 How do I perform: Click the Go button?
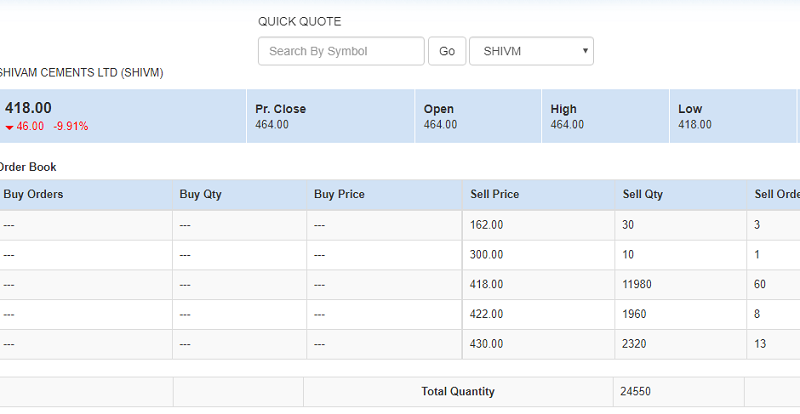447,51
